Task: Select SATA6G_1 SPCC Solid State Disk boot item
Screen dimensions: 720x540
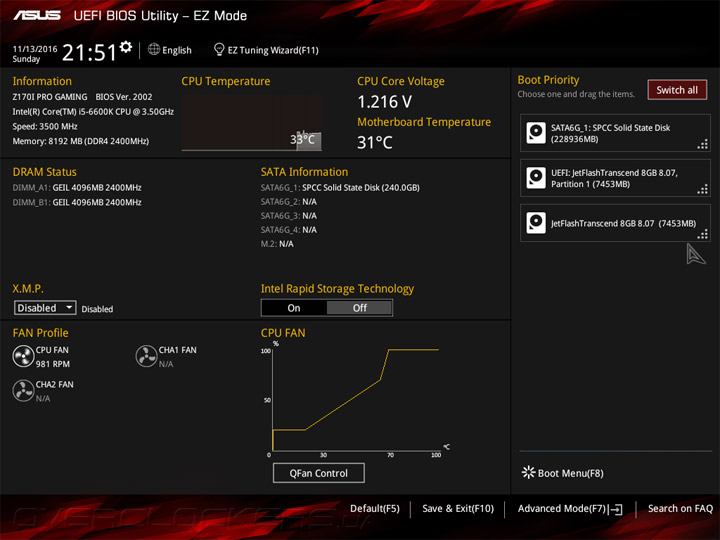Action: click(615, 133)
